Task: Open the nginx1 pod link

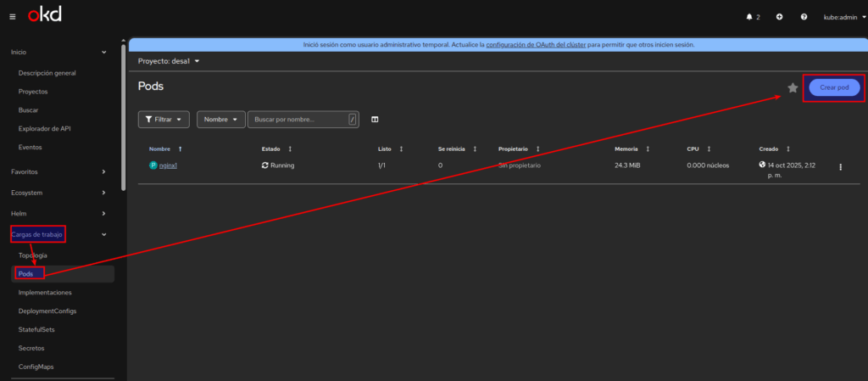Action: (x=168, y=165)
